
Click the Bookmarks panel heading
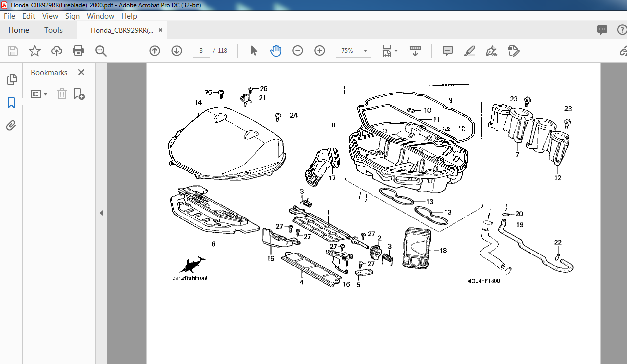(49, 72)
